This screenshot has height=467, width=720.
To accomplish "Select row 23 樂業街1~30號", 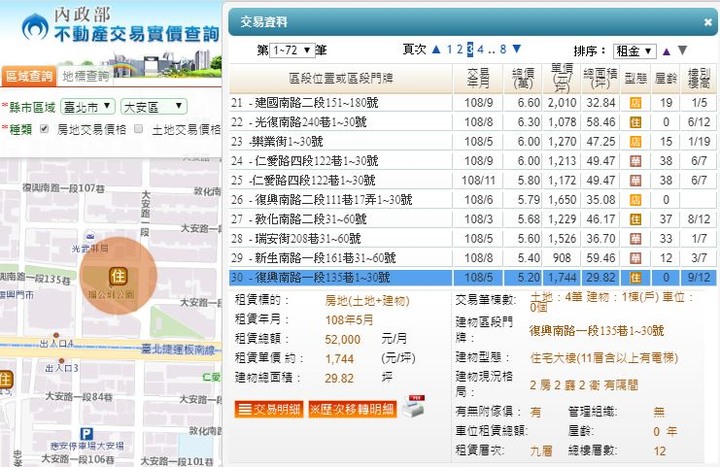I will [x=472, y=141].
